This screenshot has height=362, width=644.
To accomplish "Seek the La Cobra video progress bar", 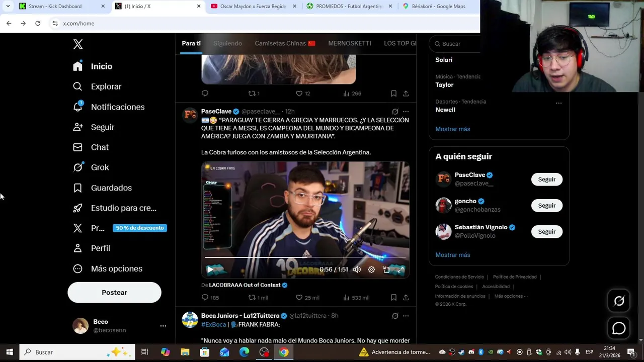I will [x=305, y=257].
